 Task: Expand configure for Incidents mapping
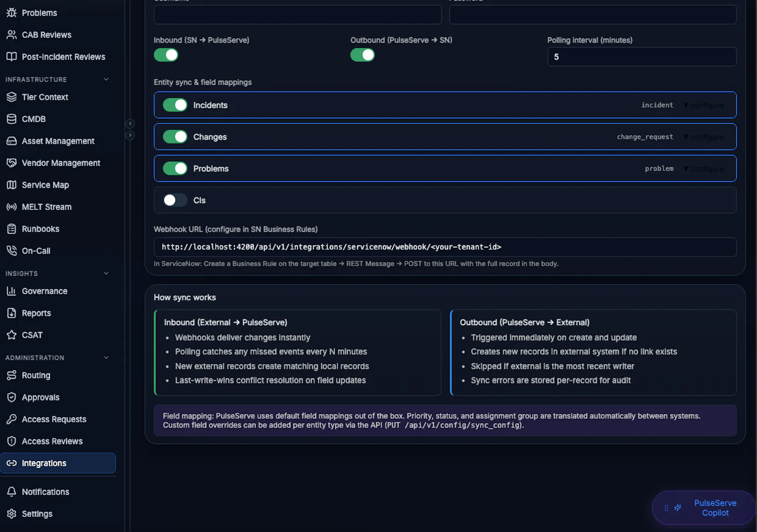tap(704, 105)
